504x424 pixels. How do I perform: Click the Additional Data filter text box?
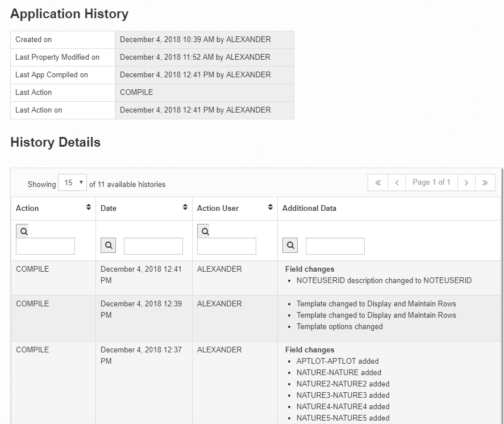pos(335,245)
